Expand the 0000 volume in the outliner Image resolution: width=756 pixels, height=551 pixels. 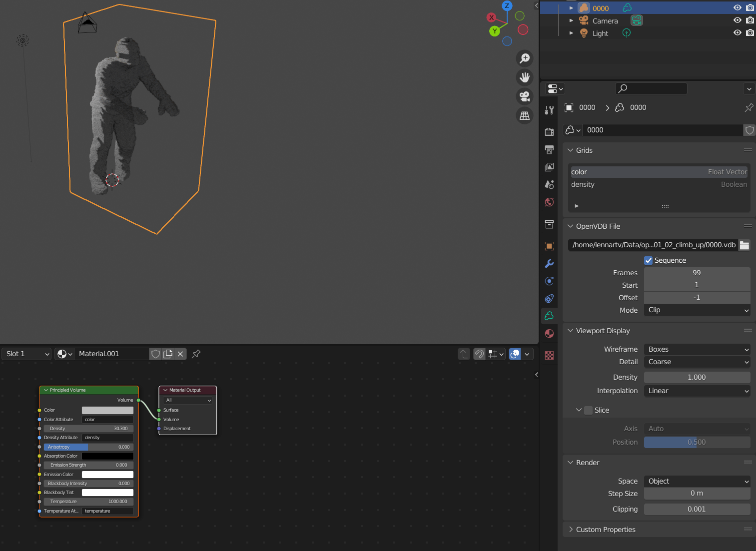point(571,7)
